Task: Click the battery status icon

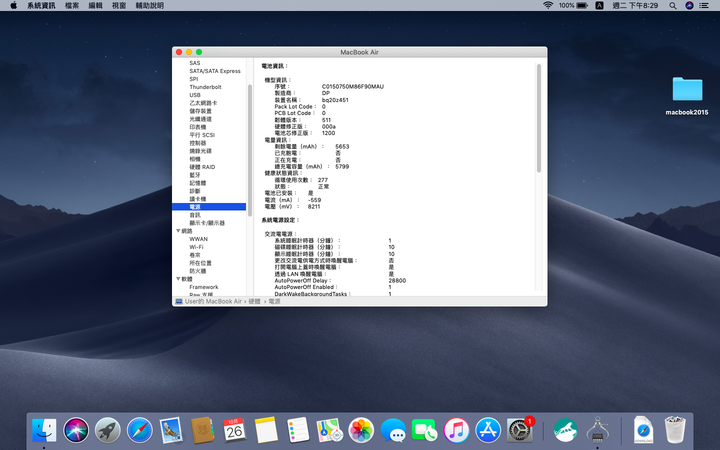Action: click(x=582, y=6)
